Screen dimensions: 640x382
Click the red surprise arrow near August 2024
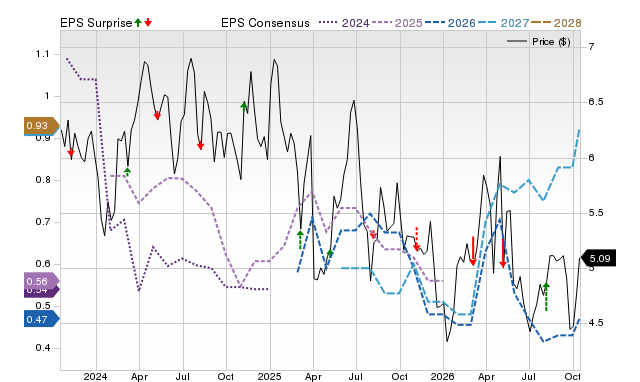tap(200, 145)
